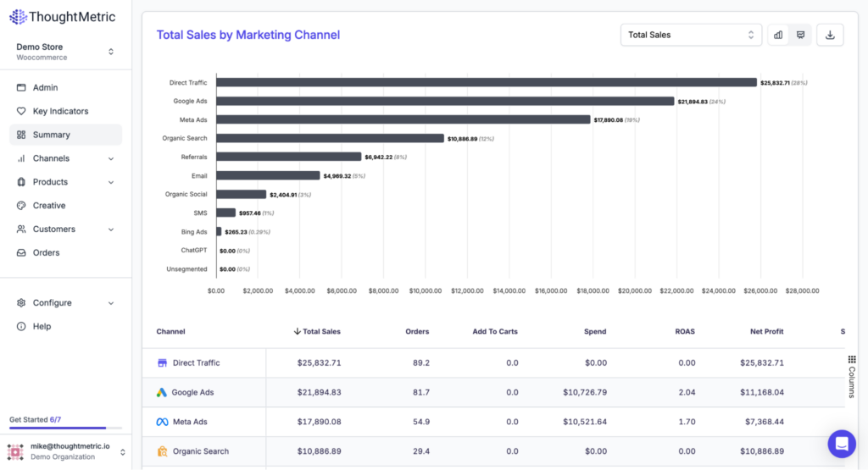Screen dimensions: 868x470
Task: Open the chat support bubble
Action: 842,444
